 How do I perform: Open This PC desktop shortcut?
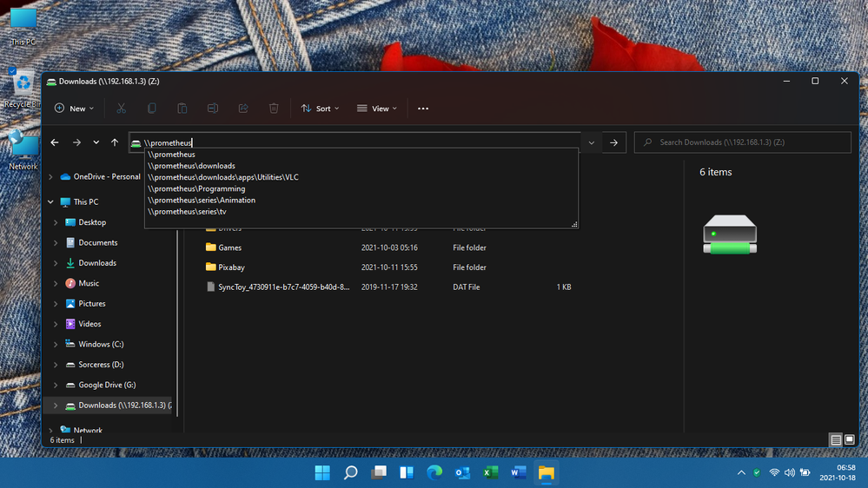coord(23,27)
